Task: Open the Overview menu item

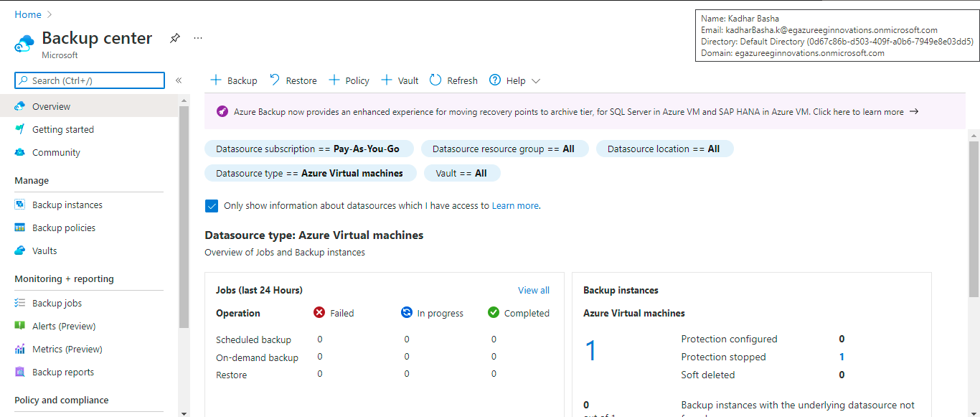Action: pyautogui.click(x=89, y=106)
